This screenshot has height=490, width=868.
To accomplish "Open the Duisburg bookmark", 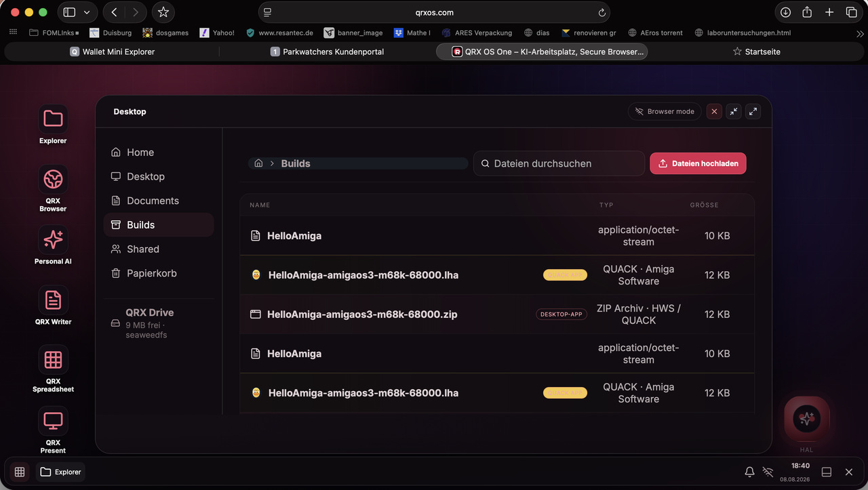I will point(111,33).
